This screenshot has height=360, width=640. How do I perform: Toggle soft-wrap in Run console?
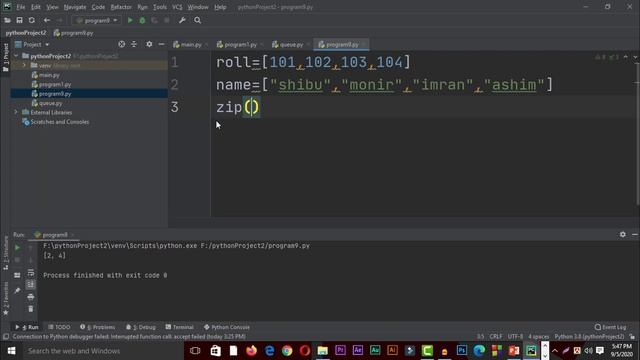pyautogui.click(x=31, y=272)
